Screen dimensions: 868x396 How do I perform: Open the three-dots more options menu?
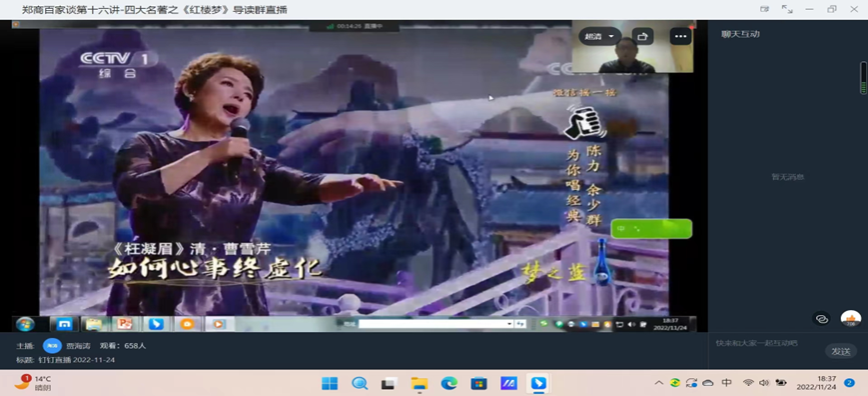pos(680,37)
